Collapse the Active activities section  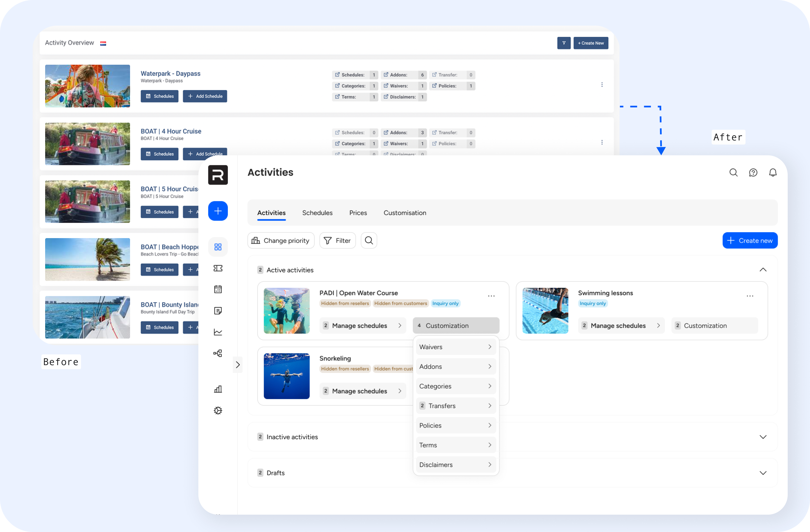763,270
